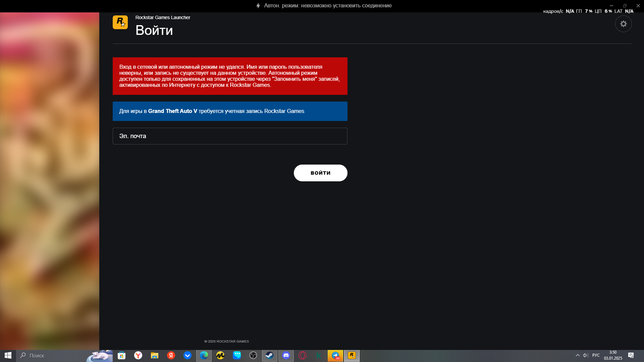644x362 pixels.
Task: Open Microsoft Store from taskbar
Action: point(122,355)
